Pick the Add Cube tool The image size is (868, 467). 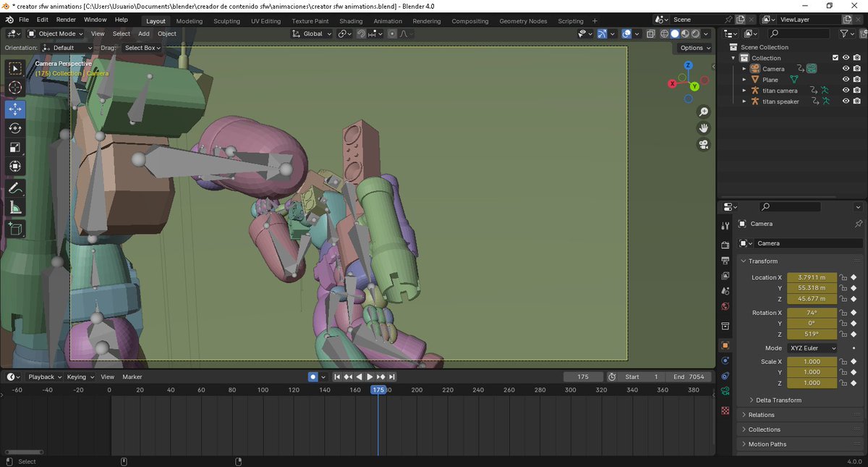click(x=15, y=229)
